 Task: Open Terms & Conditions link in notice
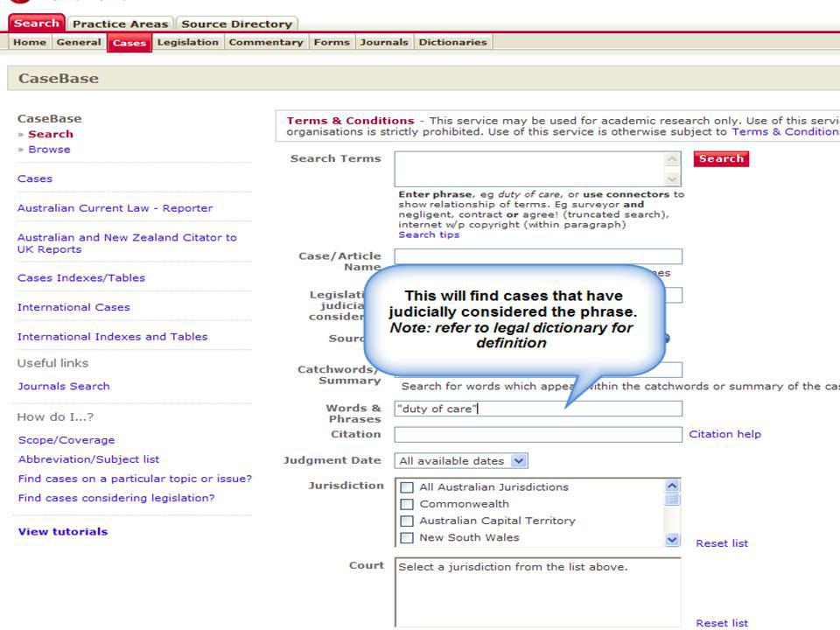point(786,132)
